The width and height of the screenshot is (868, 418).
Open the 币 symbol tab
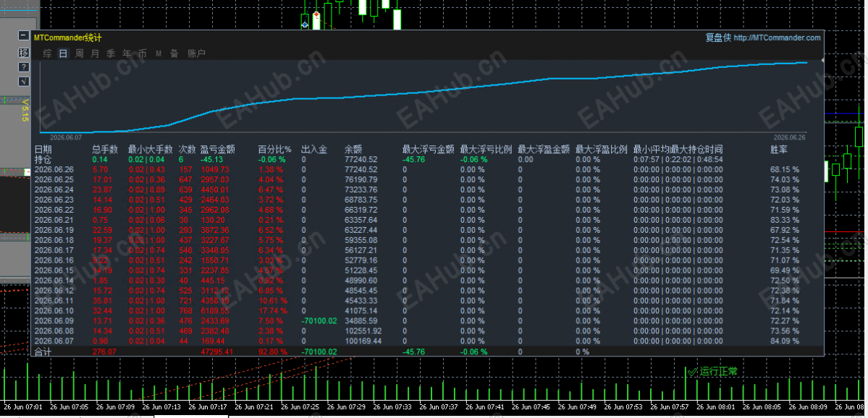[x=143, y=54]
